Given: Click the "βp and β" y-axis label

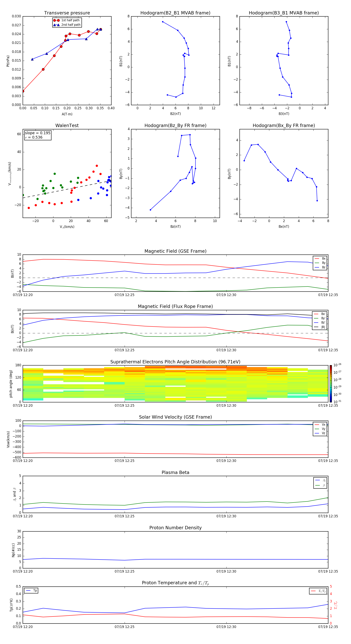Looking at the screenshot, I should point(14,494).
